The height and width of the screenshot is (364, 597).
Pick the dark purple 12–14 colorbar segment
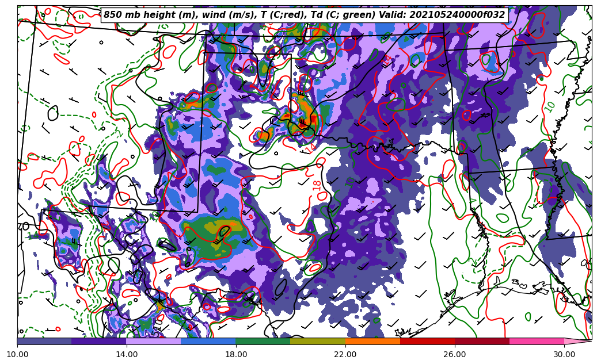[99, 341]
